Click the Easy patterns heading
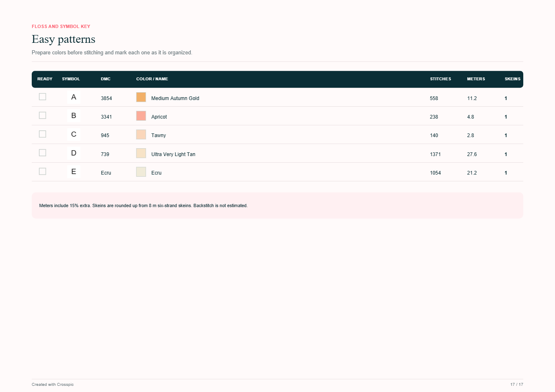Screen dimensions: 555x392 pyautogui.click(x=63, y=39)
